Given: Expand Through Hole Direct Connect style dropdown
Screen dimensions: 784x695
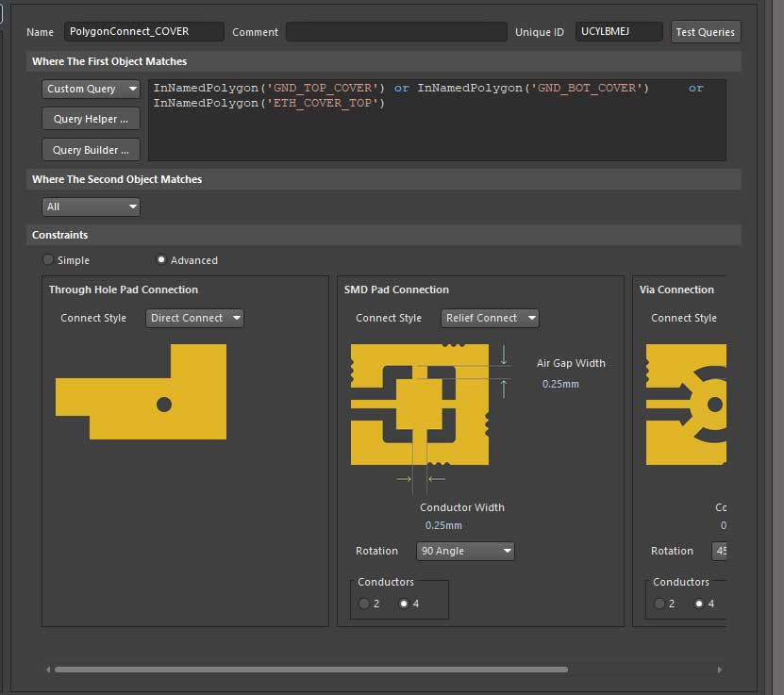Looking at the screenshot, I should click(x=195, y=318).
